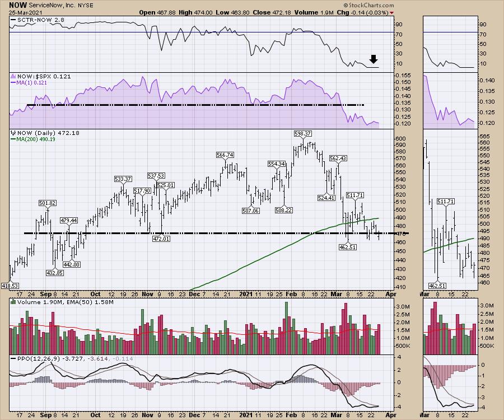Click the 562.43 price label

338,158
